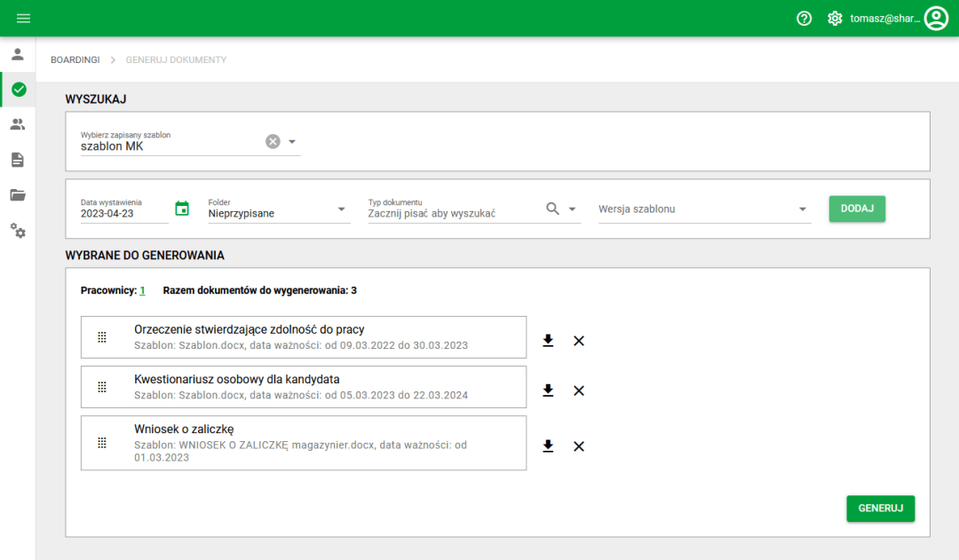The image size is (959, 560).
Task: Open the single person sidebar icon
Action: coord(18,54)
